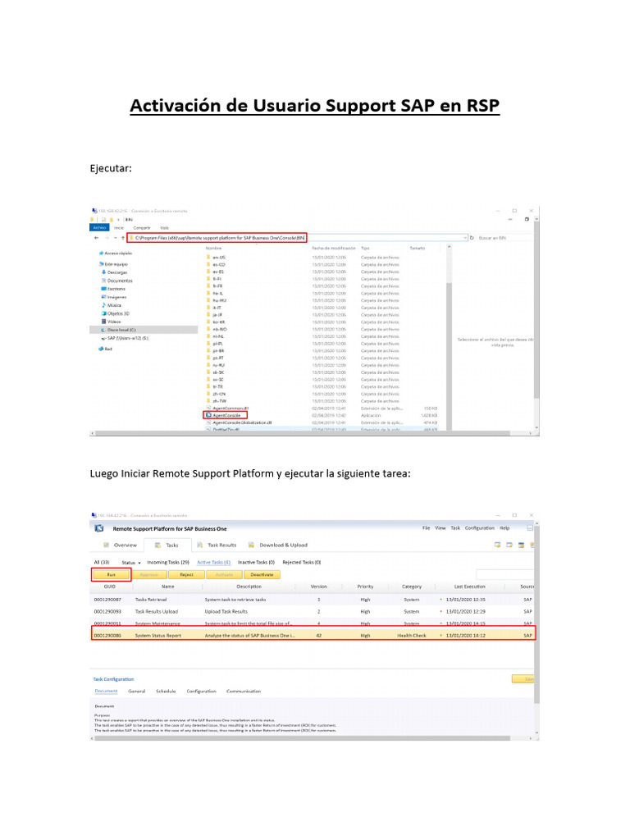Open Help menu in RSP
The height and width of the screenshot is (840, 630).
[x=504, y=528]
